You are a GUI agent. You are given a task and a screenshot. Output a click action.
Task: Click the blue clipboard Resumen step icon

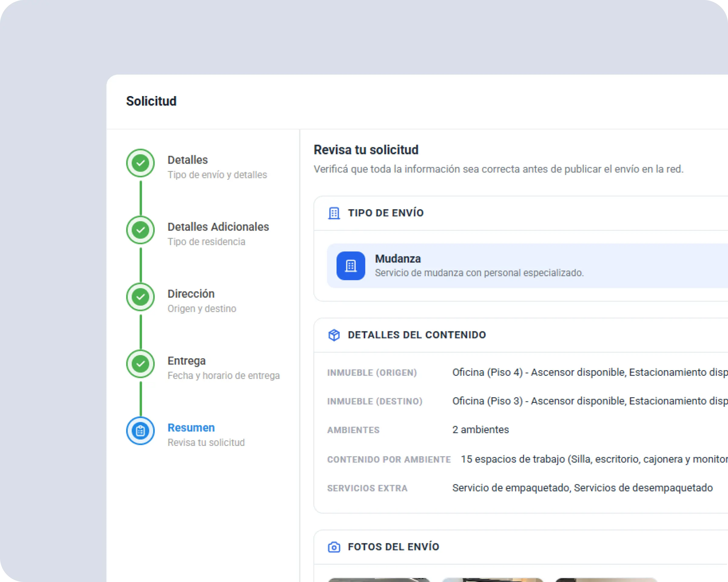(x=140, y=431)
